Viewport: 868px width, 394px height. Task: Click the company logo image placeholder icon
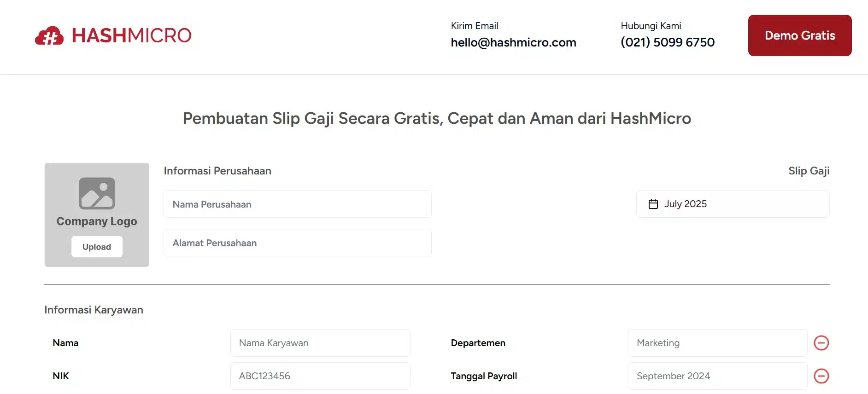97,193
